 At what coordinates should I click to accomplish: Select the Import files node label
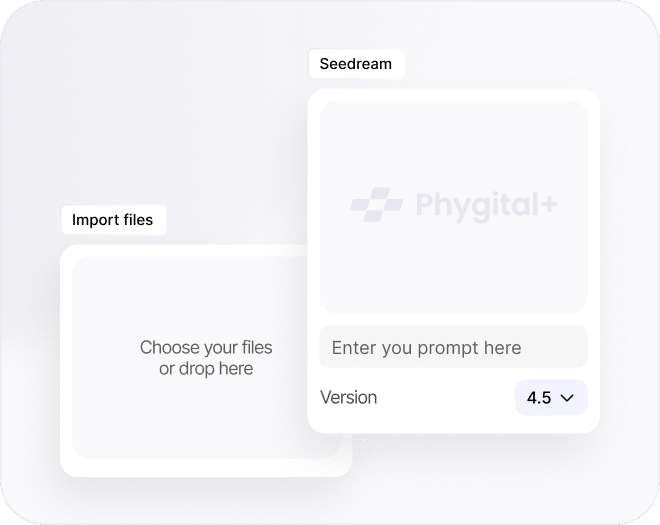112,220
